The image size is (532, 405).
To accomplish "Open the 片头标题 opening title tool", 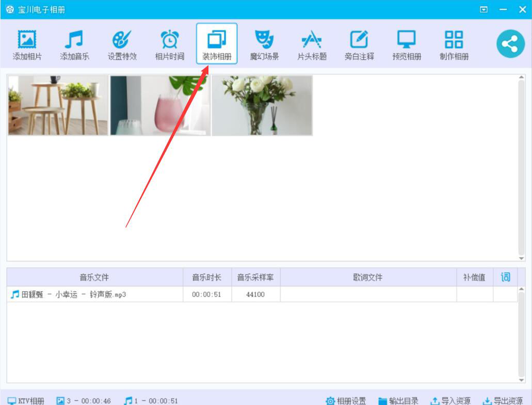I will (312, 45).
